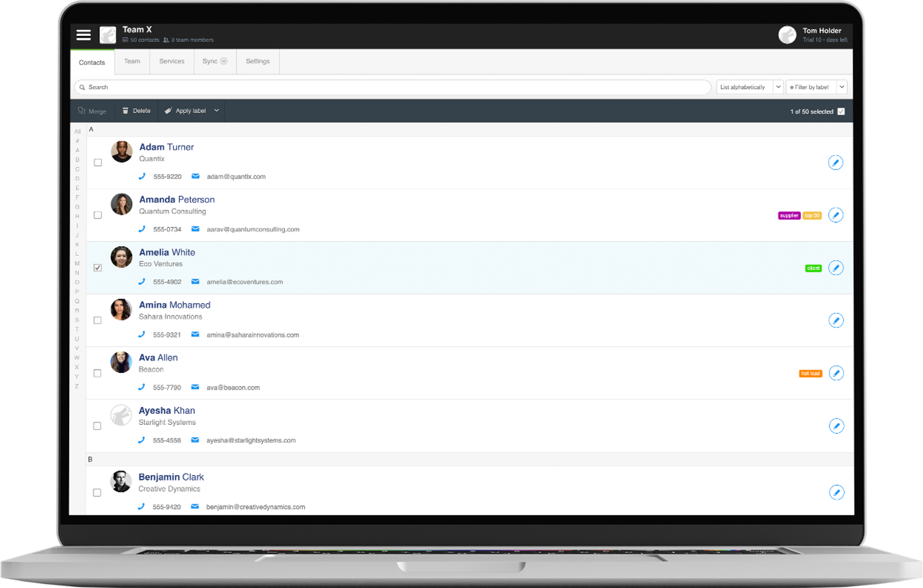Select the Amina Mohamed checkbox
The height and width of the screenshot is (588, 923).
pyautogui.click(x=97, y=321)
